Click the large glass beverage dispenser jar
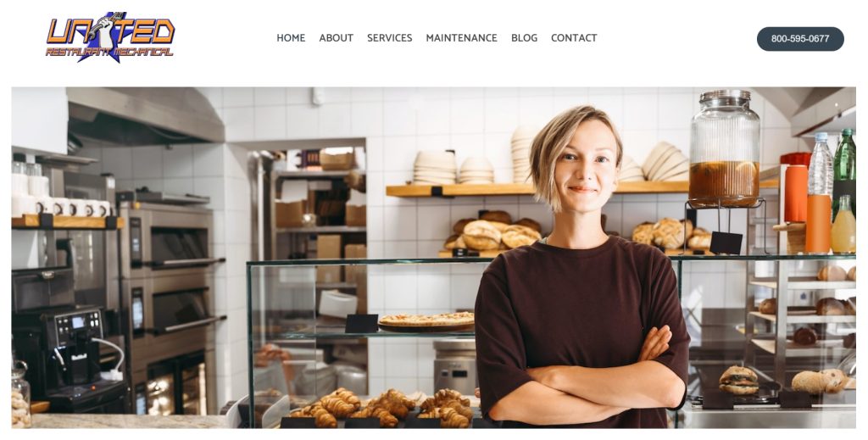Image resolution: width=868 pixels, height=440 pixels. click(724, 149)
